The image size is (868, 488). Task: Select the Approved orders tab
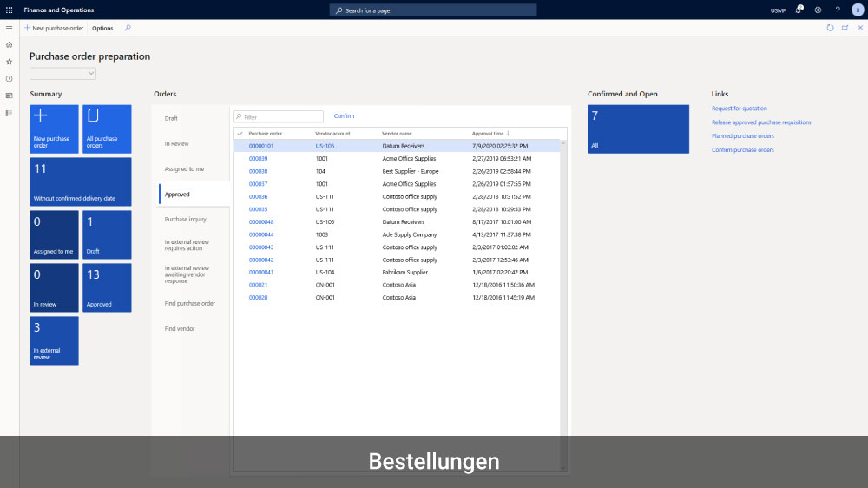[194, 195]
